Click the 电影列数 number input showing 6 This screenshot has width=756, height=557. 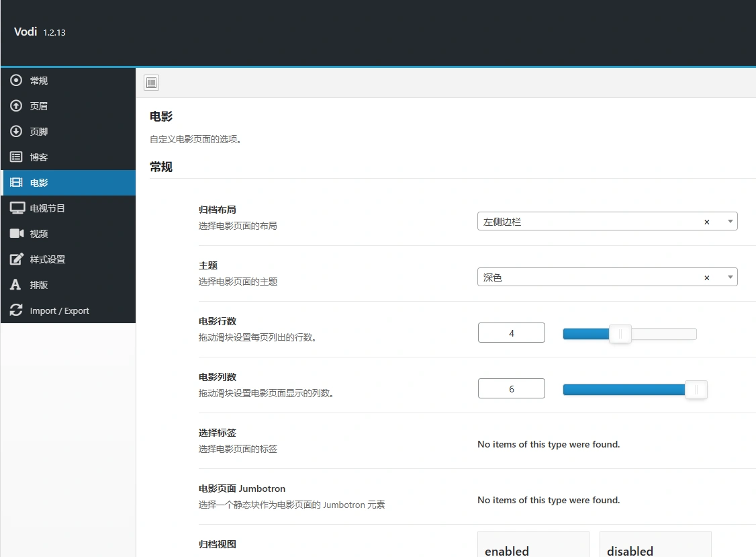511,388
